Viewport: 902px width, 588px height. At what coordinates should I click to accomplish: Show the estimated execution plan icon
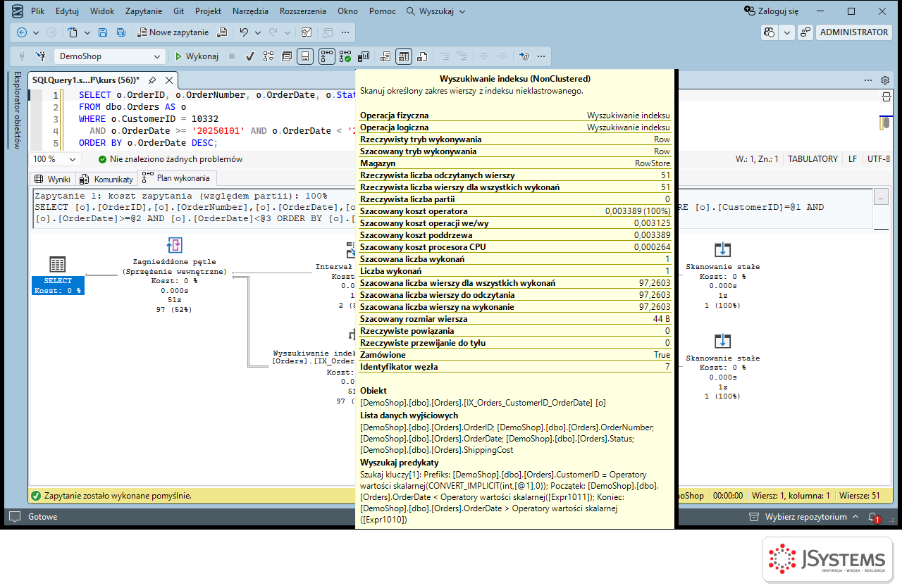(x=268, y=56)
